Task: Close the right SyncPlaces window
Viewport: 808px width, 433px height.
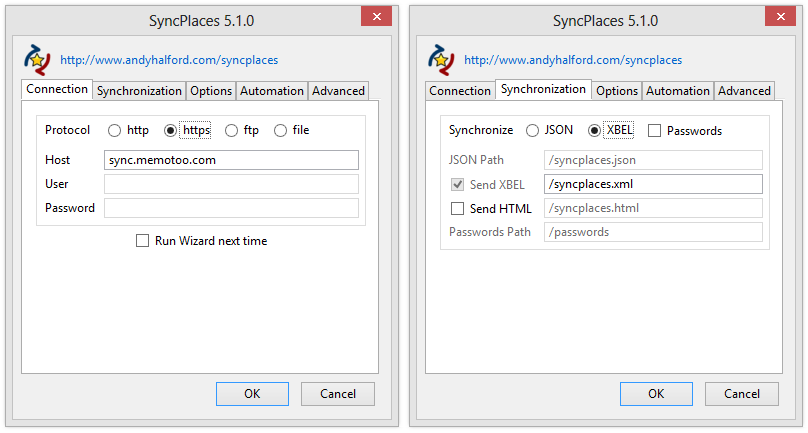Action: tap(781, 16)
